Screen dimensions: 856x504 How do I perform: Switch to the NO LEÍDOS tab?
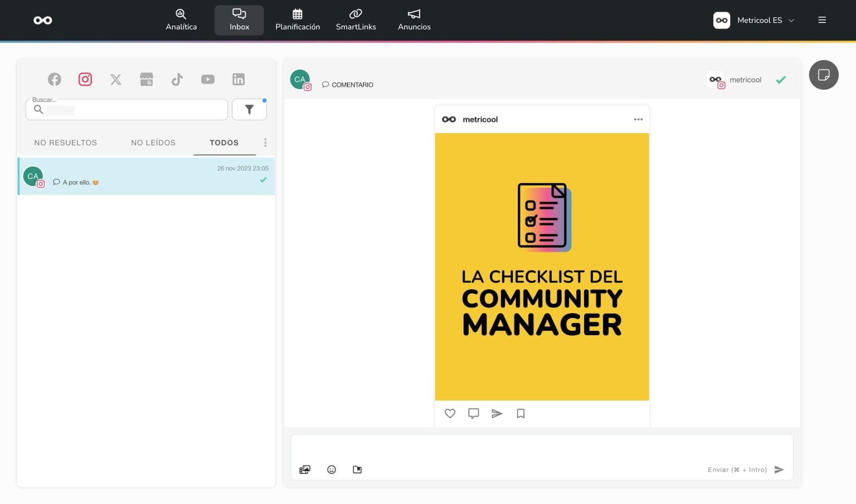(153, 143)
